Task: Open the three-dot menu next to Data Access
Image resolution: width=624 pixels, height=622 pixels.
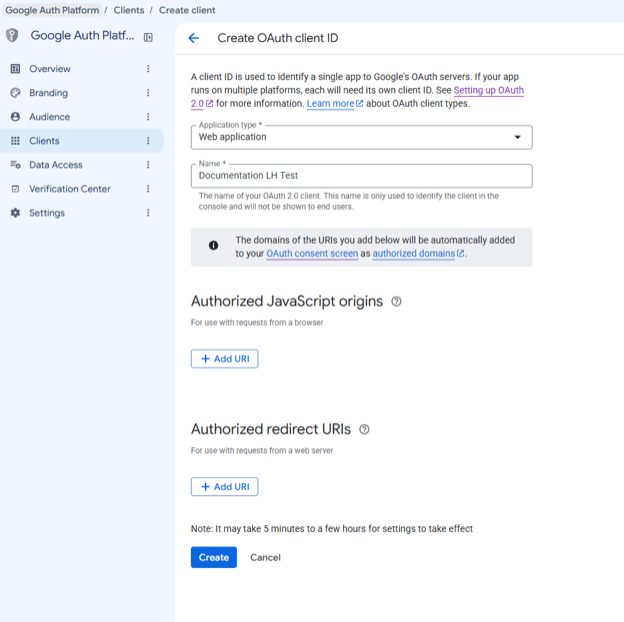Action: [x=148, y=164]
